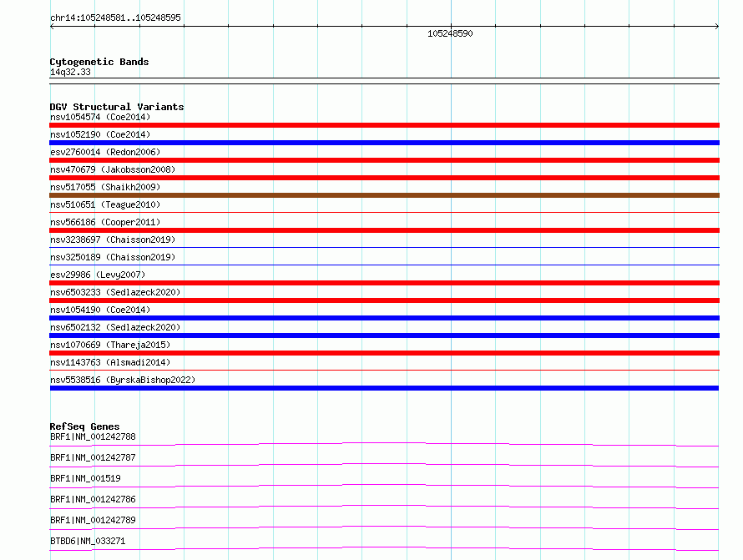The height and width of the screenshot is (560, 743).
Task: Select the nsv6503233 (Sedlazeck2020) label
Action: [115, 292]
